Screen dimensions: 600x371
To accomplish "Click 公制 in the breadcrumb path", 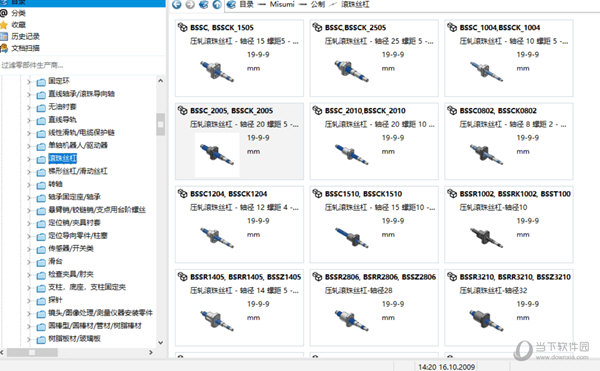I will (x=318, y=4).
